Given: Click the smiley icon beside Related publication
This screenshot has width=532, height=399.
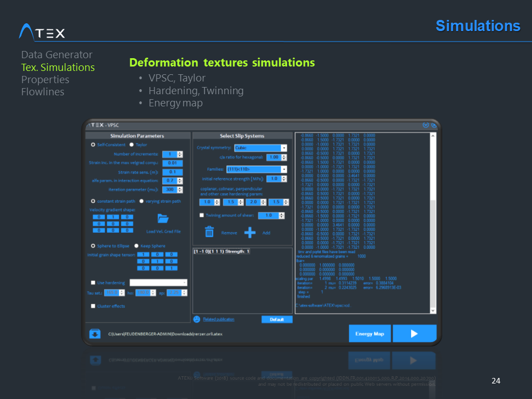Looking at the screenshot, I should (x=197, y=319).
